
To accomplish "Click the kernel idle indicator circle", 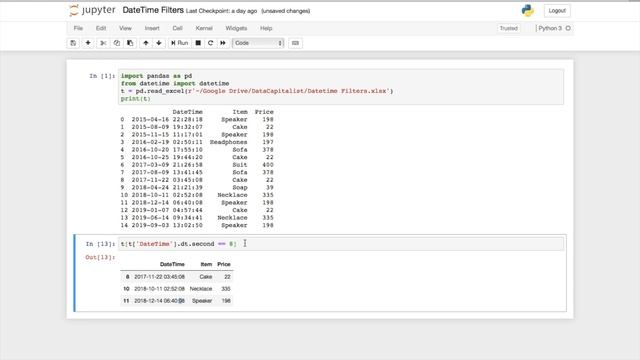I will point(568,28).
